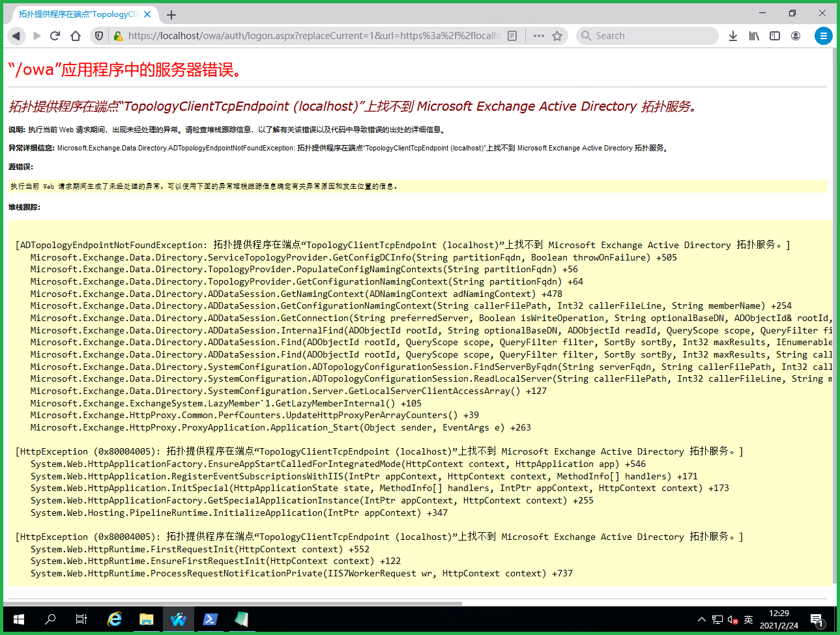This screenshot has width=840, height=635.
Task: Expand hidden system tray icons
Action: click(x=702, y=619)
